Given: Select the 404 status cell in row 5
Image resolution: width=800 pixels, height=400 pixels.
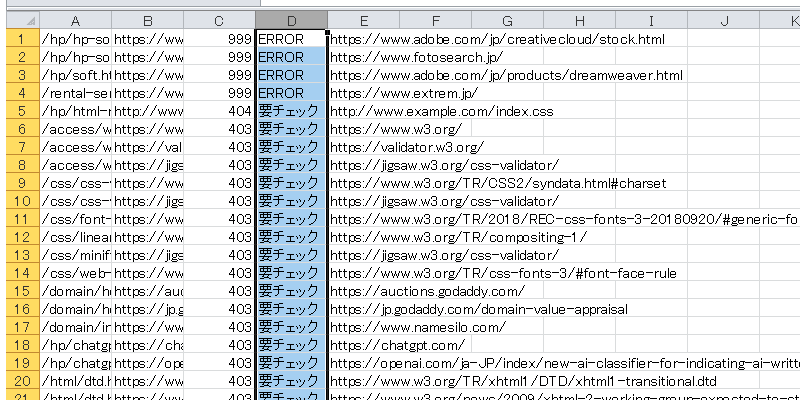Looking at the screenshot, I should pos(219,111).
